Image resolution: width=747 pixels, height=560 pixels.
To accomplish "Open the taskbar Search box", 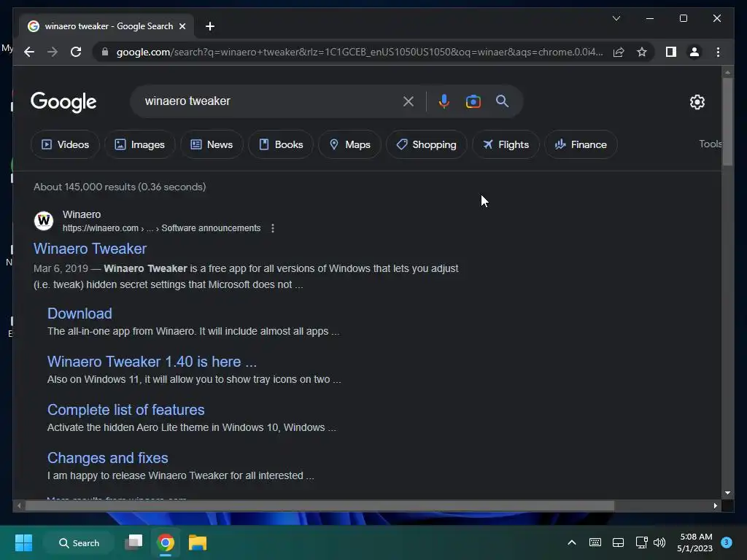I will (x=79, y=542).
